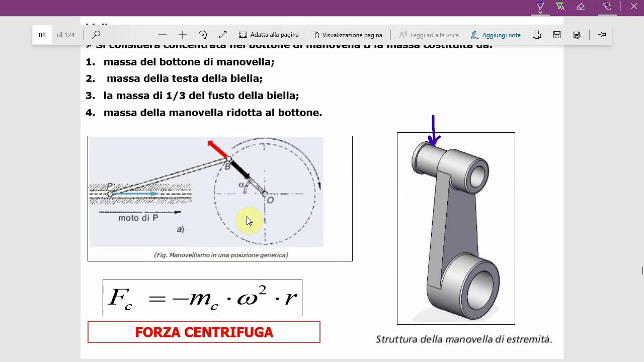Click the page number field showing 88
Screen dimensions: 644x362
point(42,35)
